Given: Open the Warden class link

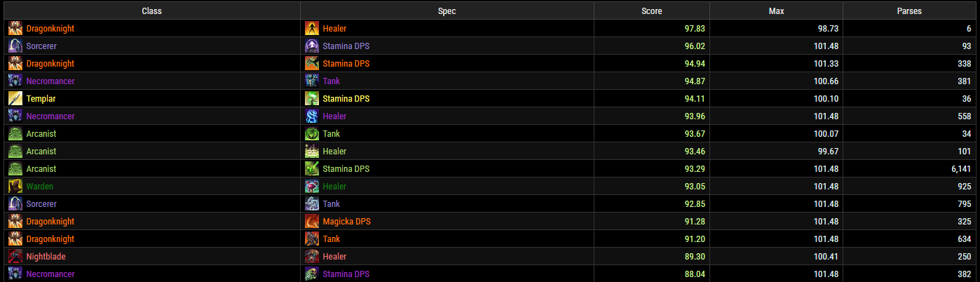Looking at the screenshot, I should [x=39, y=187].
